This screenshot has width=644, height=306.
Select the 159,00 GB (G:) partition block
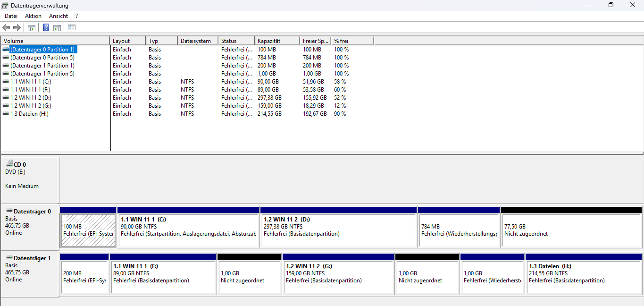click(x=338, y=274)
